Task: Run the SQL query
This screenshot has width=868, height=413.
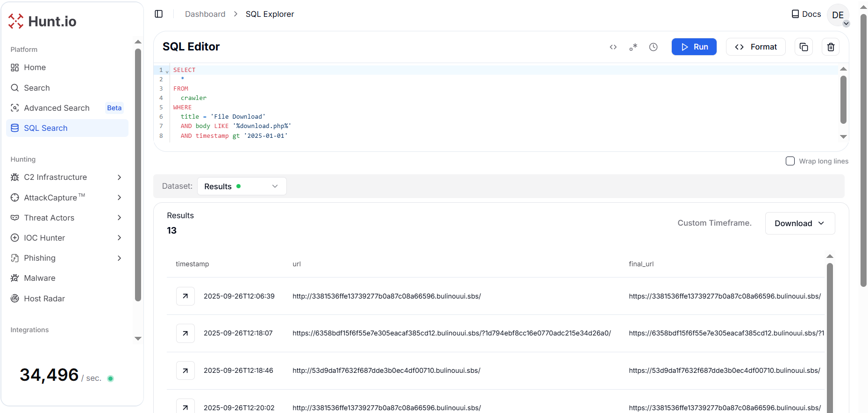Action: [694, 47]
